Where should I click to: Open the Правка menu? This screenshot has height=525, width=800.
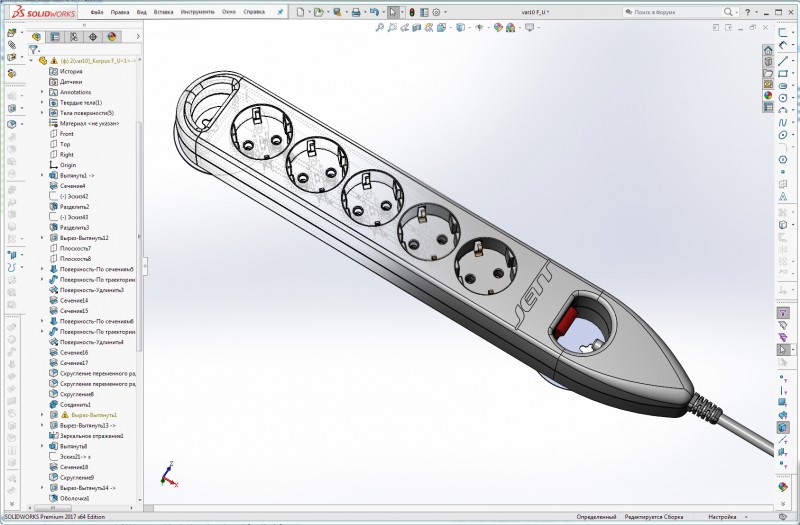tap(120, 12)
